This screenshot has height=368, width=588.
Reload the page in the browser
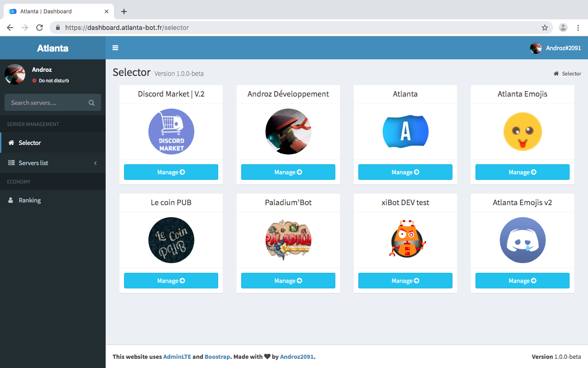coord(40,28)
